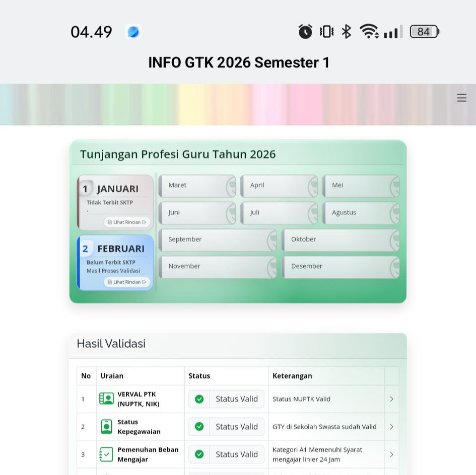Click the 'Uraian' column header
This screenshot has height=475, width=476.
(112, 376)
